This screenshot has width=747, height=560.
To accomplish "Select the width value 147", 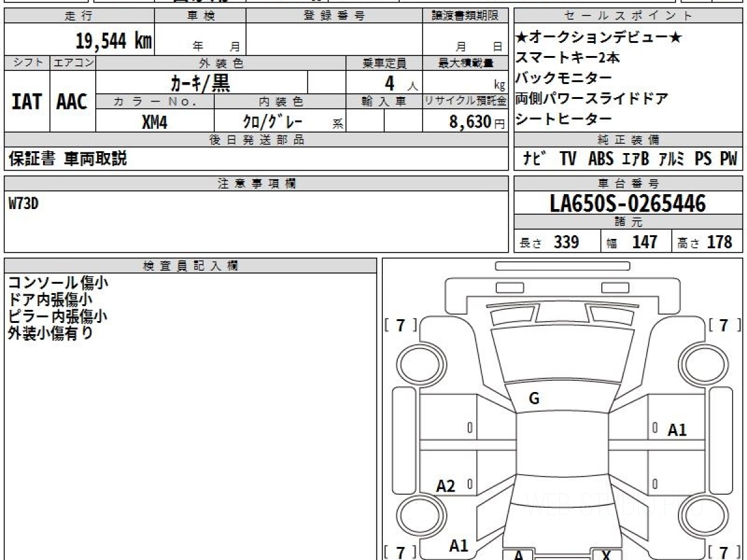I will tap(644, 242).
